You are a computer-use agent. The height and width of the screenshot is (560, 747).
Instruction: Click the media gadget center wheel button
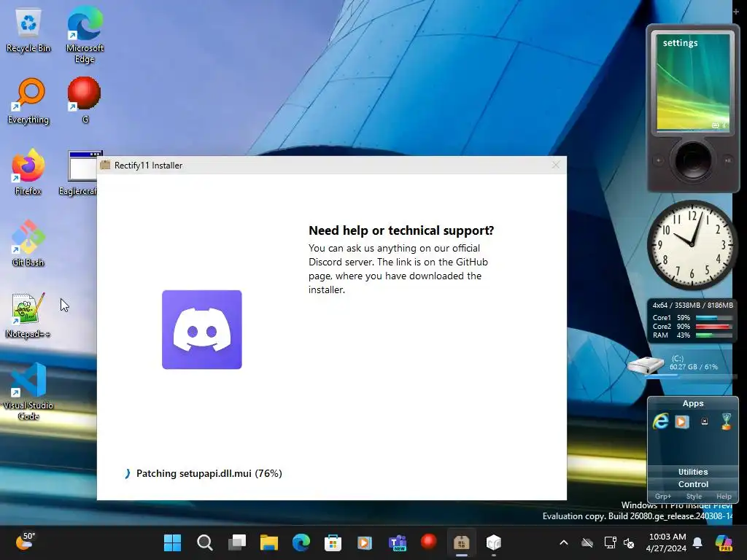point(693,160)
